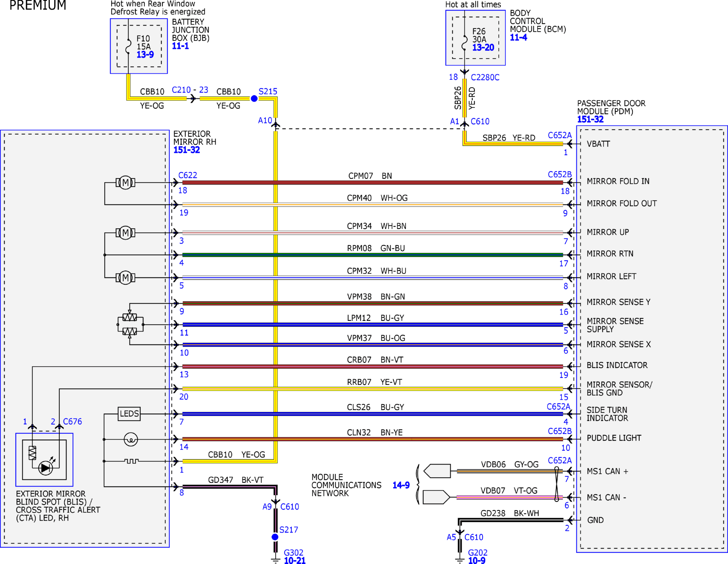Select the CPM34 WH-BN wire label
The height and width of the screenshot is (564, 728).
[377, 226]
